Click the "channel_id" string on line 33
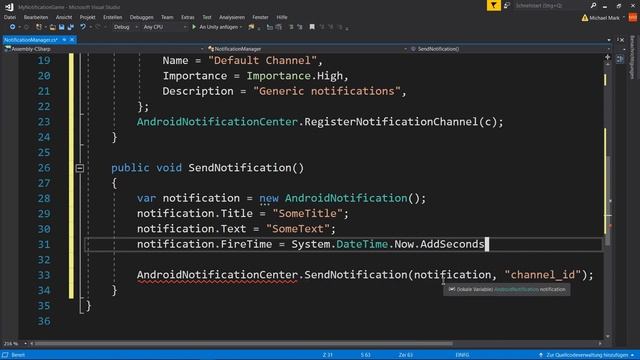The image size is (640, 360). (x=542, y=275)
